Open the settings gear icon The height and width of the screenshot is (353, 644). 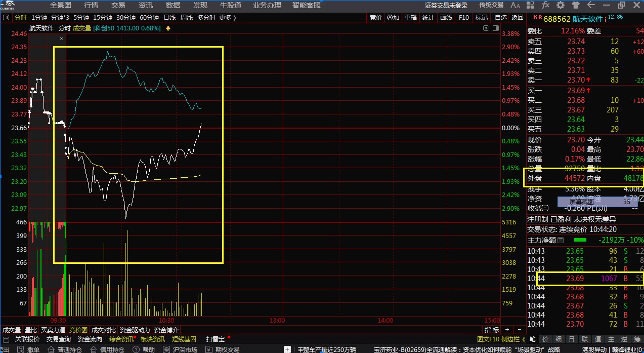coord(561,5)
